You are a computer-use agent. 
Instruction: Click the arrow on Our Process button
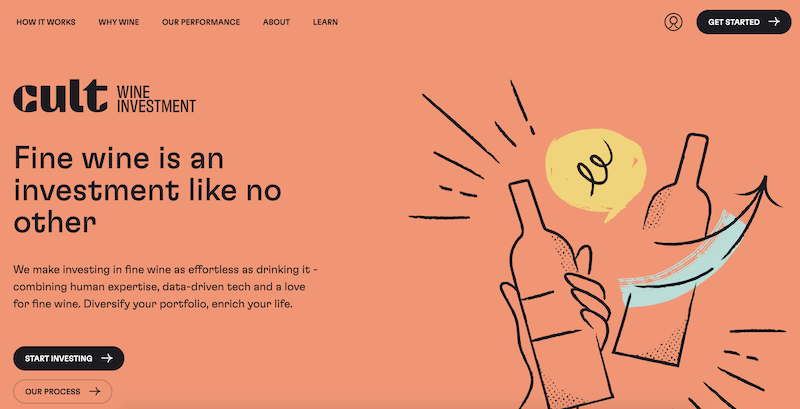pyautogui.click(x=94, y=392)
